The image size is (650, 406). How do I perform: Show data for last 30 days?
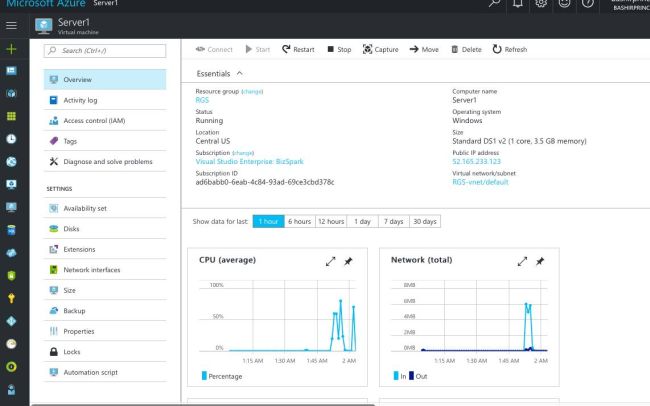point(425,221)
